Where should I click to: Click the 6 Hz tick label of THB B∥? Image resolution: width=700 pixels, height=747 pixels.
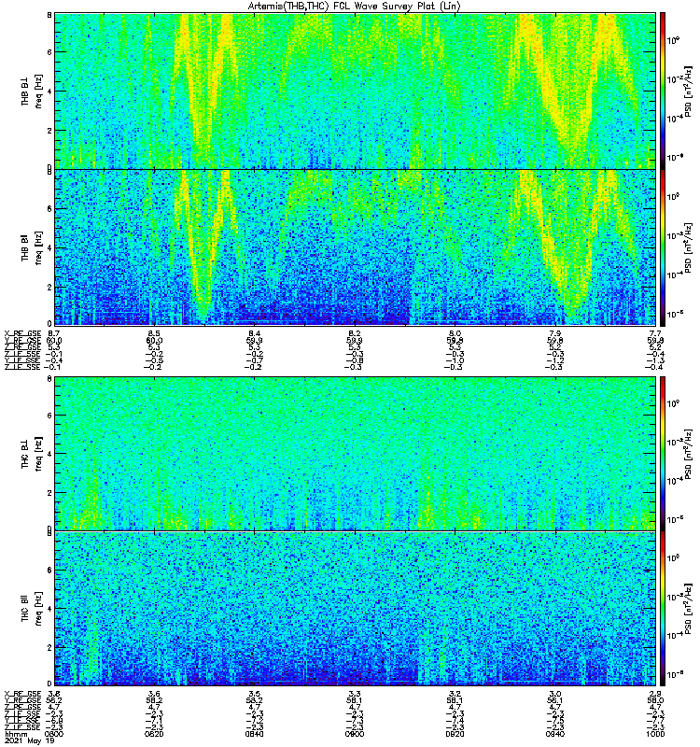coord(49,208)
